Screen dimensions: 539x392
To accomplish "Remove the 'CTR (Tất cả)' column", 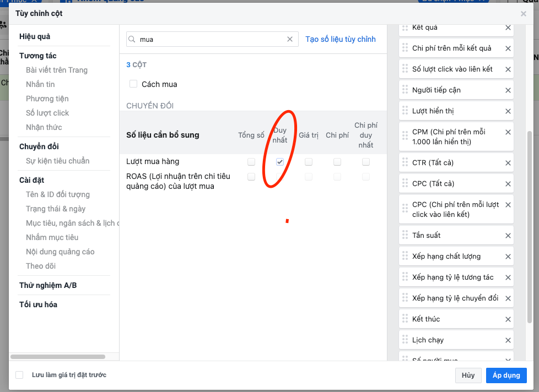I will tap(508, 163).
